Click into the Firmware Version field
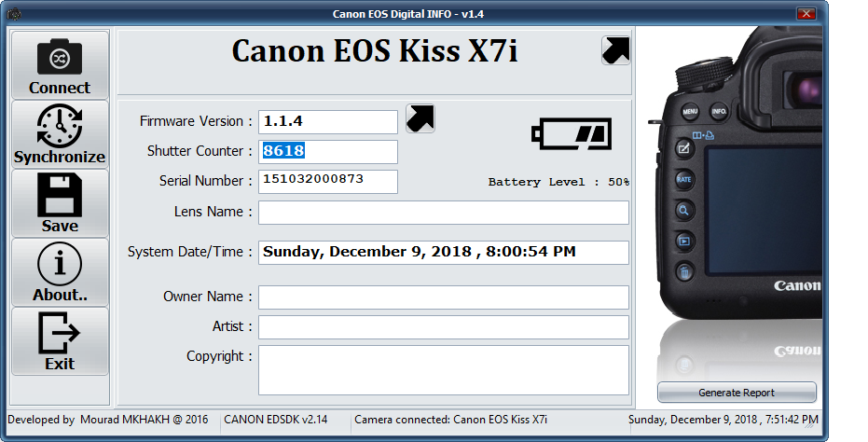Screen dimensions: 868x442 [x=327, y=121]
